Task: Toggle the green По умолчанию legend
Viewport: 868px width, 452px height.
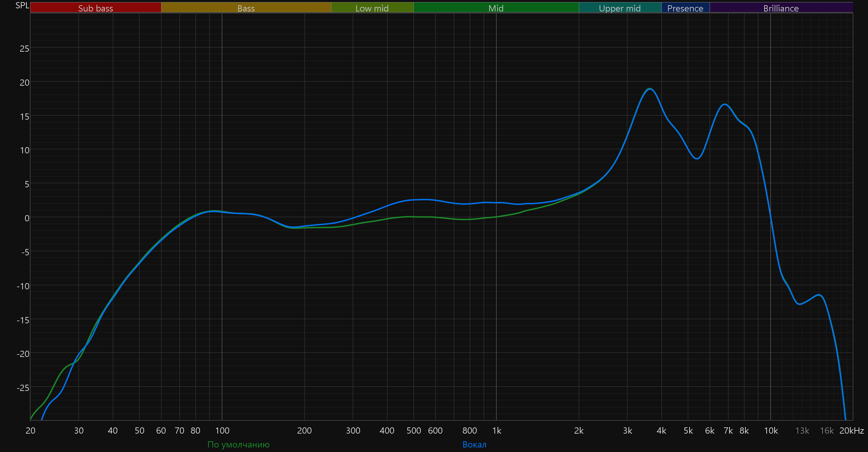Action: pos(238,444)
